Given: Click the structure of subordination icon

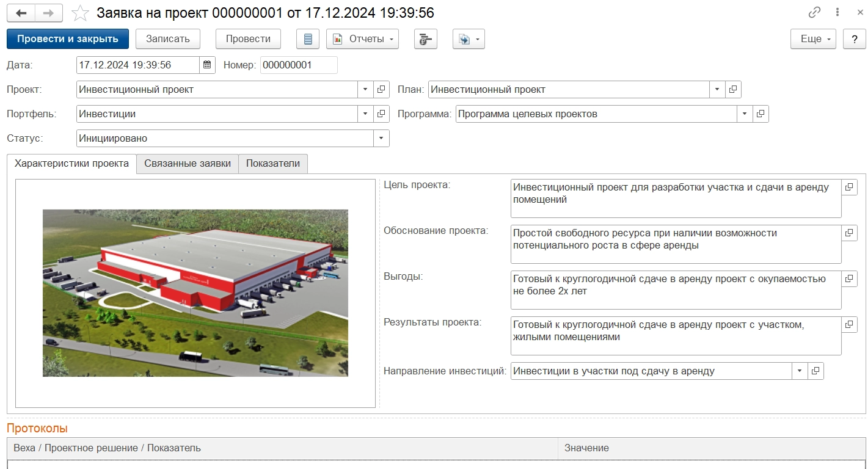Looking at the screenshot, I should coord(425,39).
